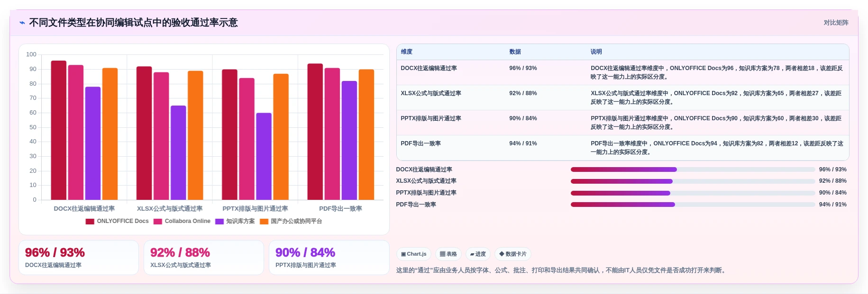Click the x-axis label PDF导出一致率
Screen dimensions: 868x294
(341, 209)
